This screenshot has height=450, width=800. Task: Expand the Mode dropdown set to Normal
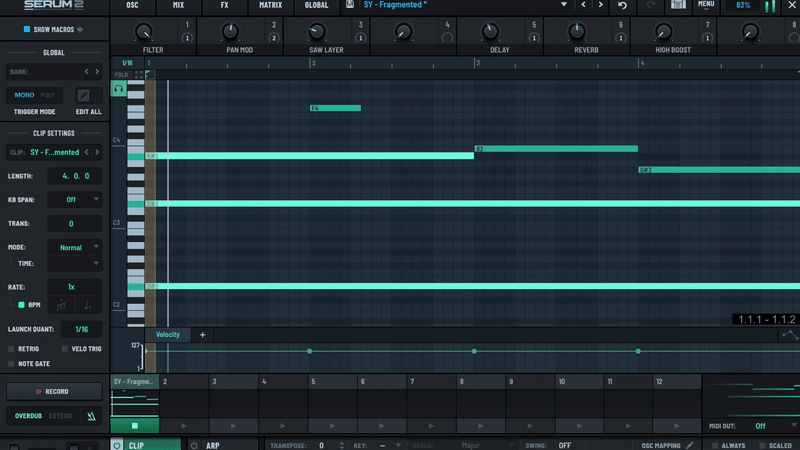coord(81,247)
